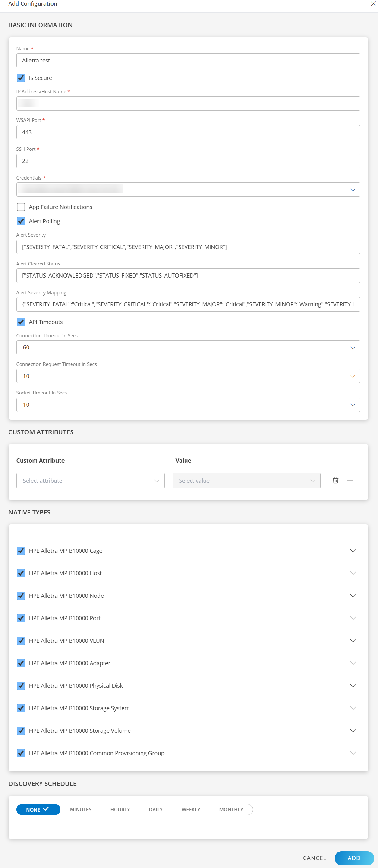Switch schedule to HOURLY
378x868 pixels.
point(120,809)
